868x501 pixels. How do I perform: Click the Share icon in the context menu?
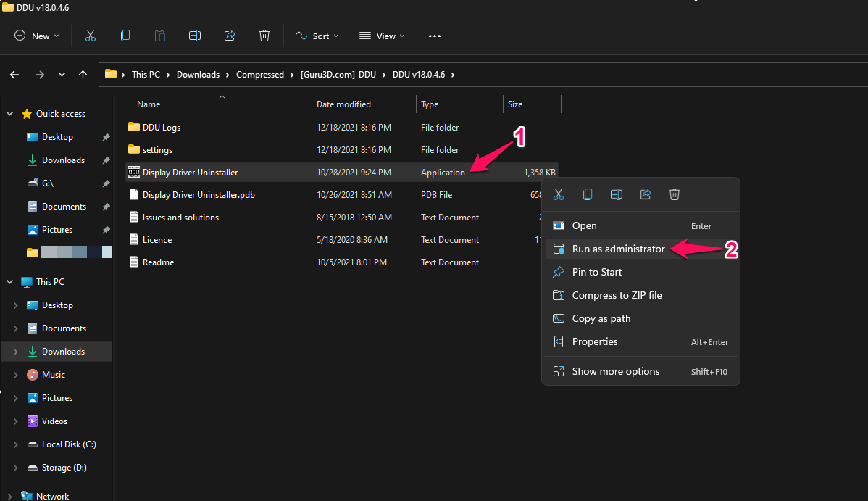646,194
